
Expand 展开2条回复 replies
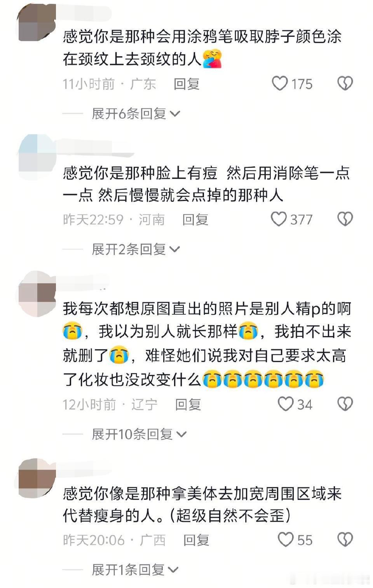pos(136,249)
